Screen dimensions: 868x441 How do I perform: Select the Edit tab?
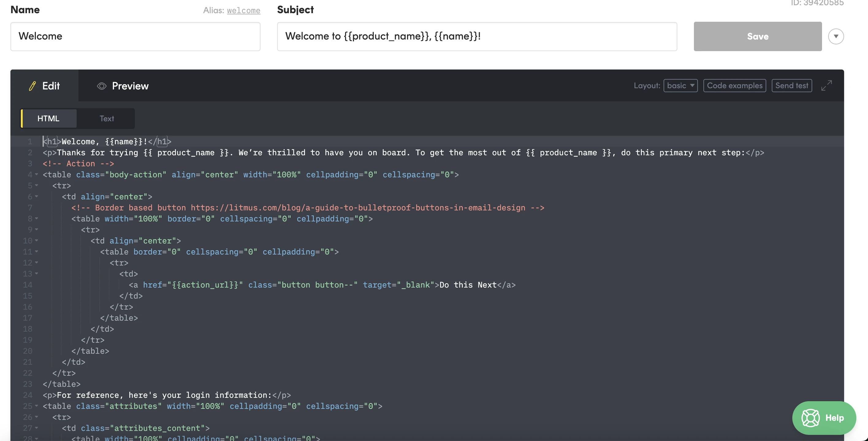51,86
